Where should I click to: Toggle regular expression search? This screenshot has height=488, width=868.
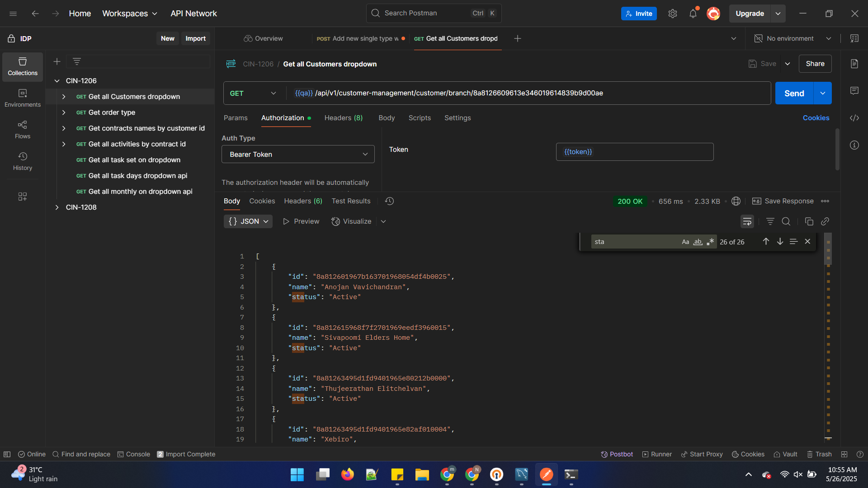[x=710, y=242]
